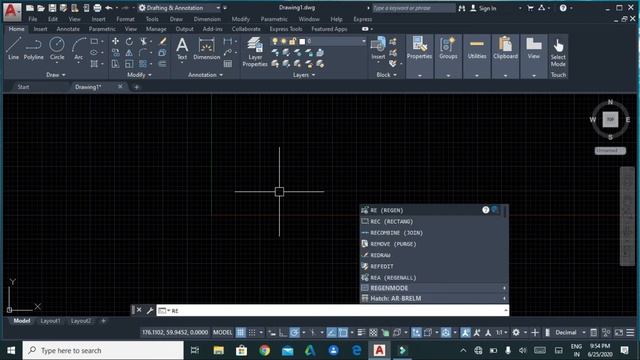
Task: Activate the Move tool in Modify panel
Action: pyautogui.click(x=116, y=41)
